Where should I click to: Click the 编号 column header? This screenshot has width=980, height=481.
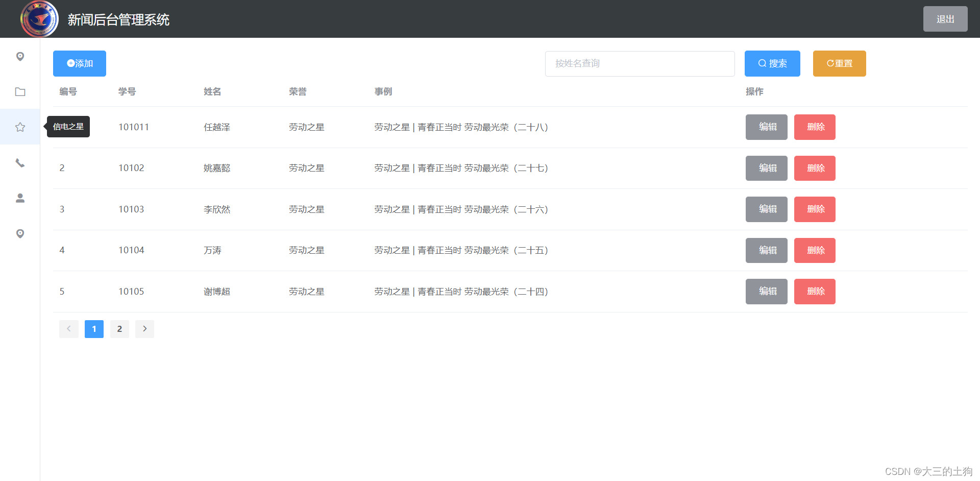[x=68, y=91]
